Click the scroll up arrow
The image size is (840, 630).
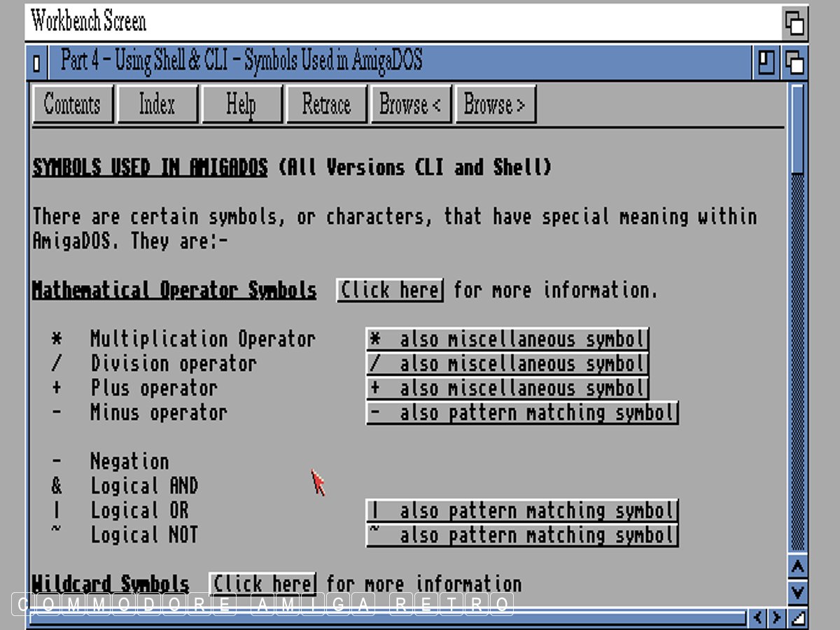click(797, 567)
